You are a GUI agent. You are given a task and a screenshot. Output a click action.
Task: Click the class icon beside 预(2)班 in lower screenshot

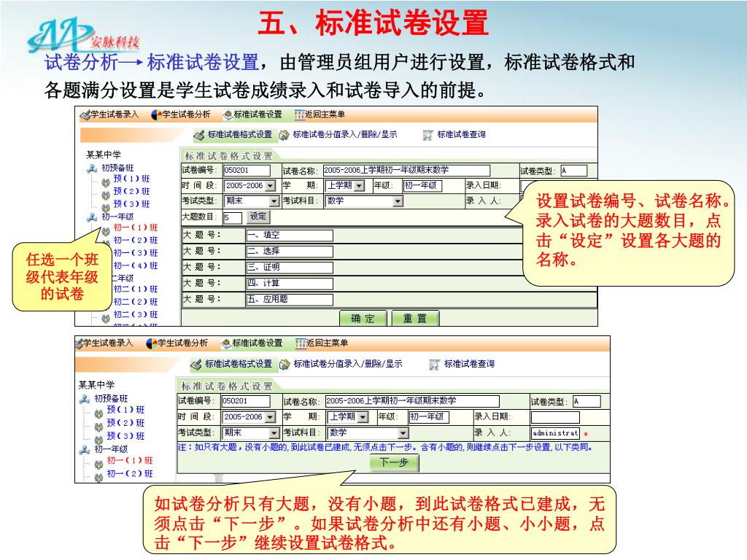98,426
